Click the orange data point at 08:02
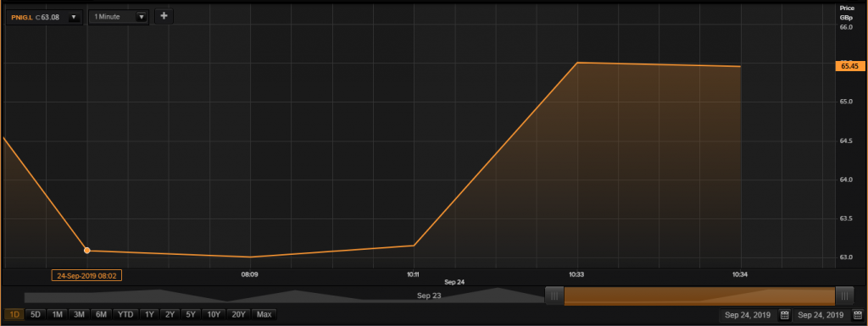 pos(87,251)
